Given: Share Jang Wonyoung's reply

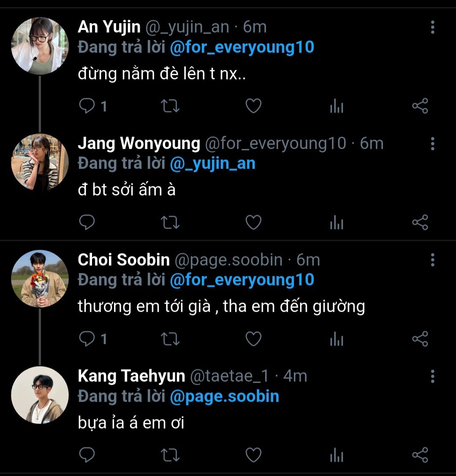Looking at the screenshot, I should 420,222.
